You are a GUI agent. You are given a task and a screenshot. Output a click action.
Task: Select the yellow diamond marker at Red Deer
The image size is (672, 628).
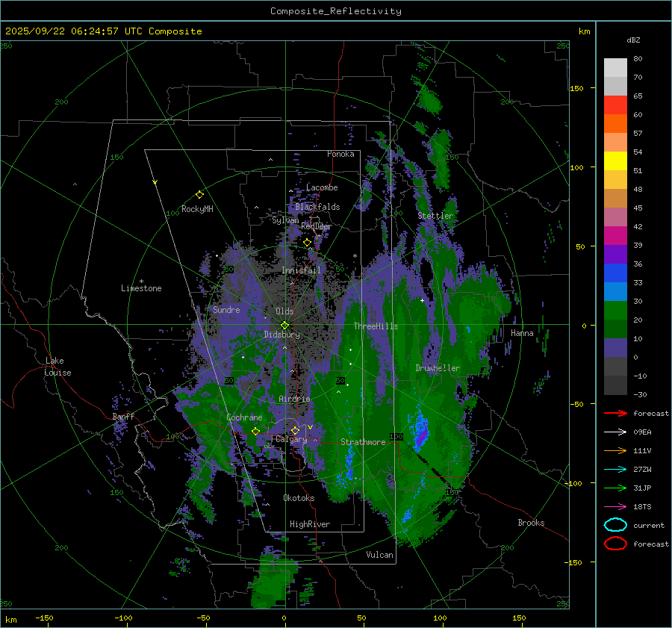point(307,243)
